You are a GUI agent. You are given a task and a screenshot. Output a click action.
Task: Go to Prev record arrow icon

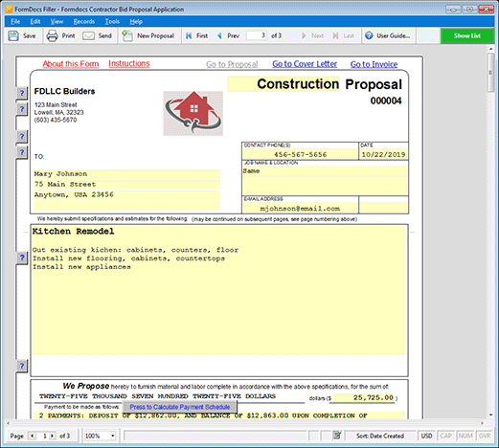219,35
